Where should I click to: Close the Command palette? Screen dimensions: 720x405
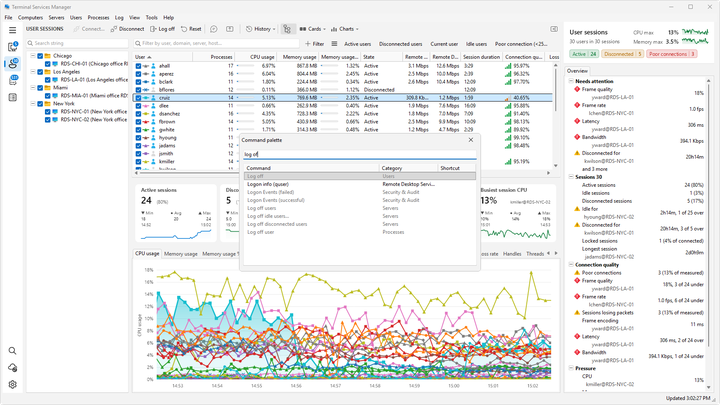coord(471,140)
